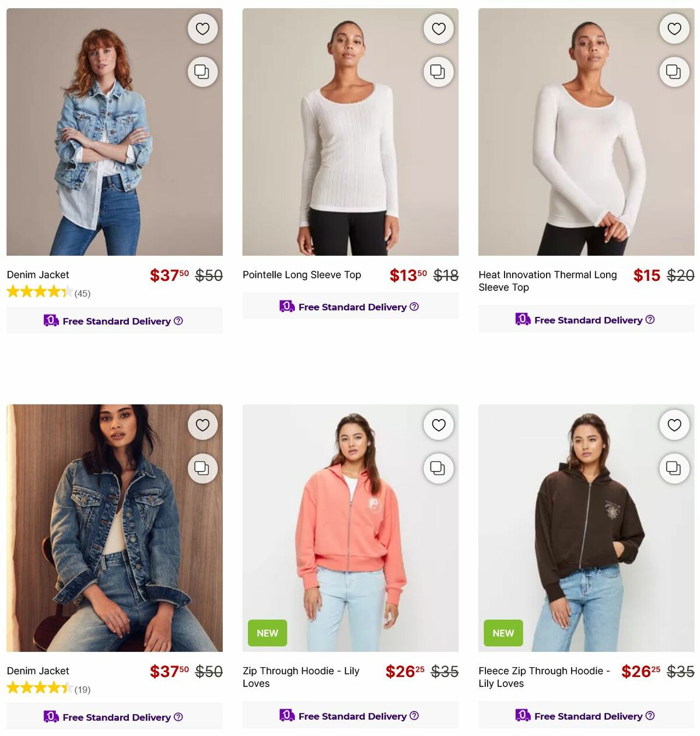
Task: Click the (19) review count link
Action: click(x=83, y=689)
